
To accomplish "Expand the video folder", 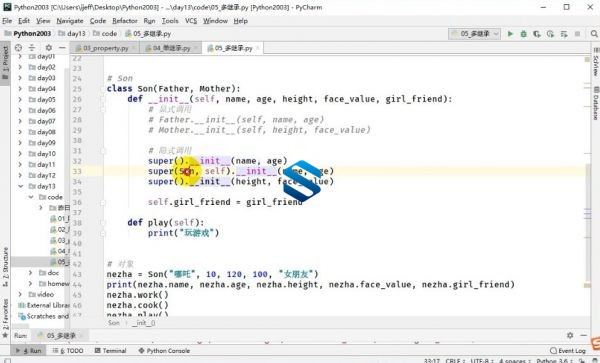I will (20, 294).
